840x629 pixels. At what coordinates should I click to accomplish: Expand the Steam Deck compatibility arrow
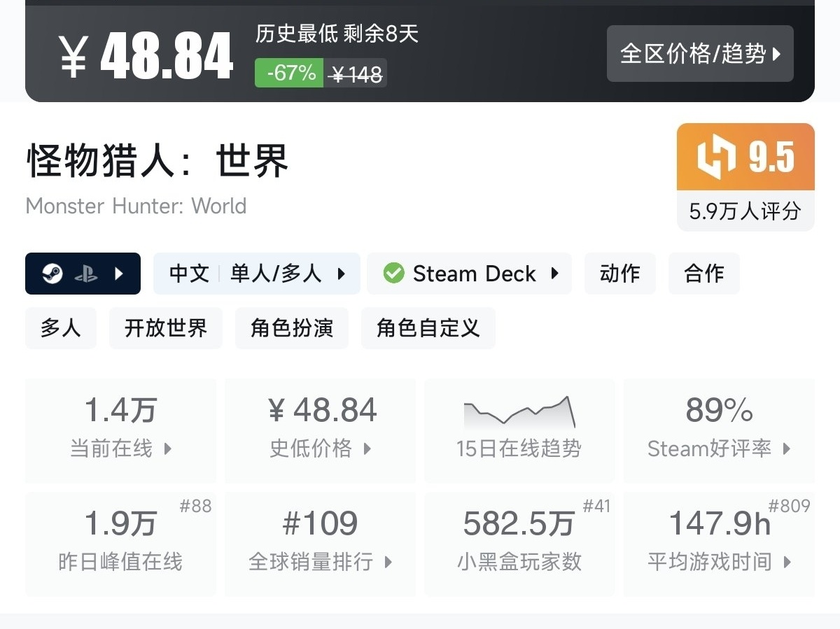tap(555, 274)
